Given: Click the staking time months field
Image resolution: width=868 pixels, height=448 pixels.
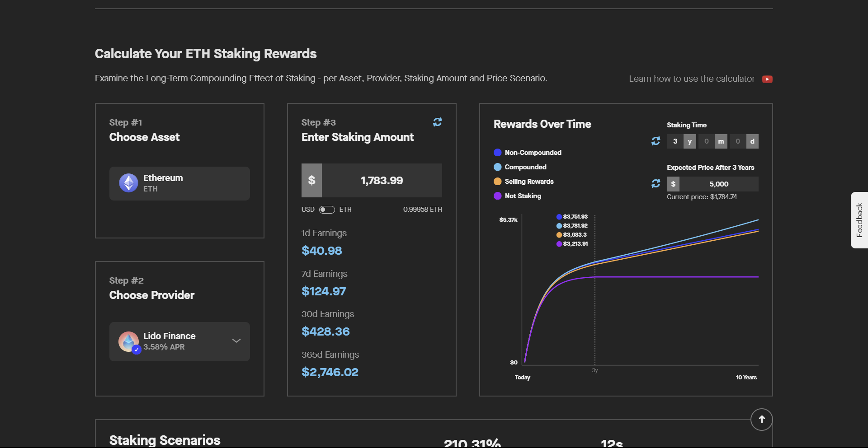Looking at the screenshot, I should pyautogui.click(x=707, y=141).
